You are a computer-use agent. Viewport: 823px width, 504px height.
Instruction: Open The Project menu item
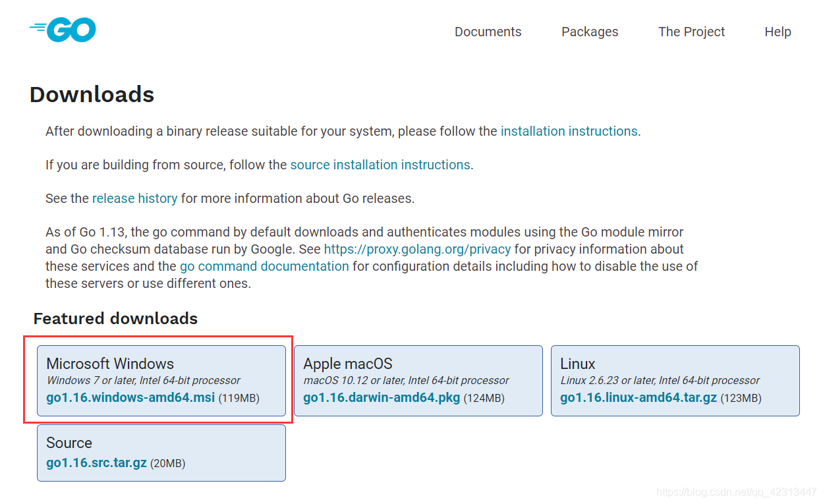pyautogui.click(x=691, y=32)
